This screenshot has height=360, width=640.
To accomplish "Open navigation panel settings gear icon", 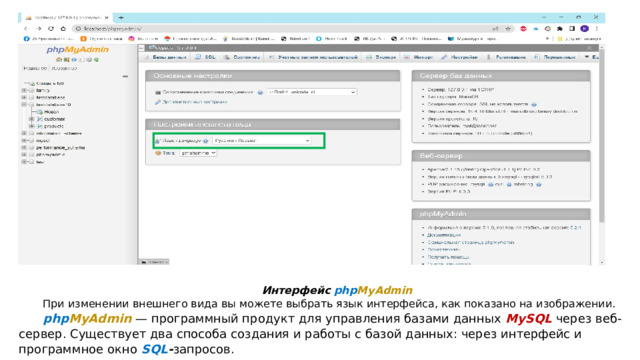I will (x=89, y=60).
